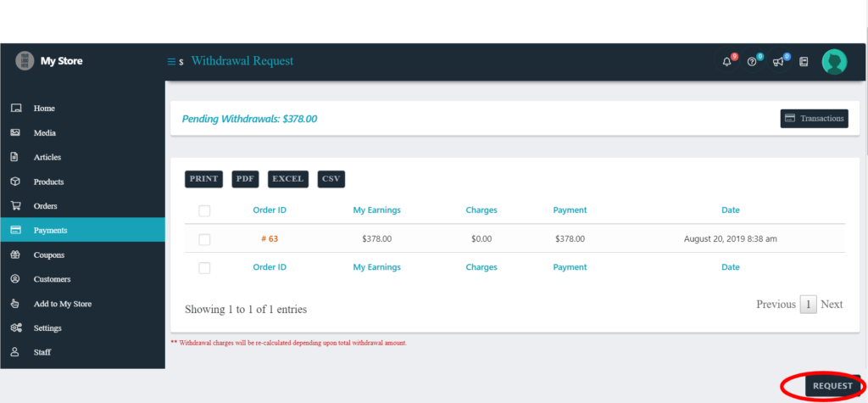Toggle the hamburger sidebar menu icon
This screenshot has height=403, width=868.
(x=171, y=61)
